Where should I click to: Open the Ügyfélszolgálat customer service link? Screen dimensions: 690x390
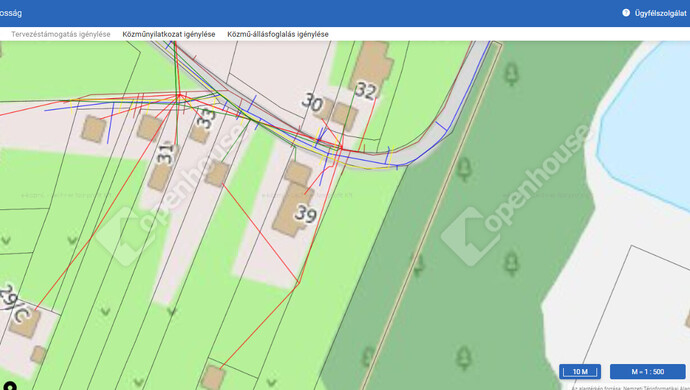[x=660, y=13]
